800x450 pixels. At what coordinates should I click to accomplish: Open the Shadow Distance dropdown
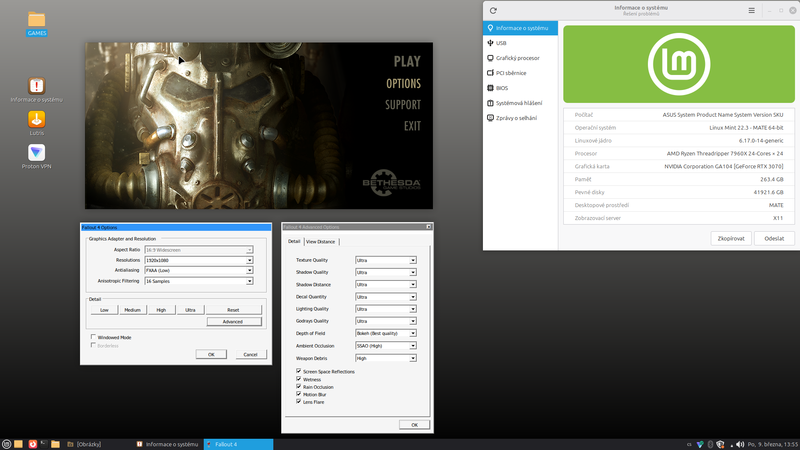coord(386,285)
